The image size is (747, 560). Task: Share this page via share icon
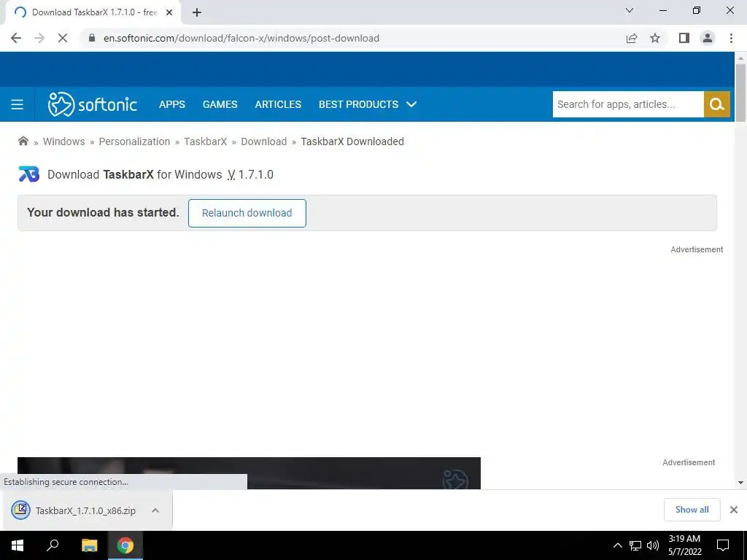coord(632,38)
